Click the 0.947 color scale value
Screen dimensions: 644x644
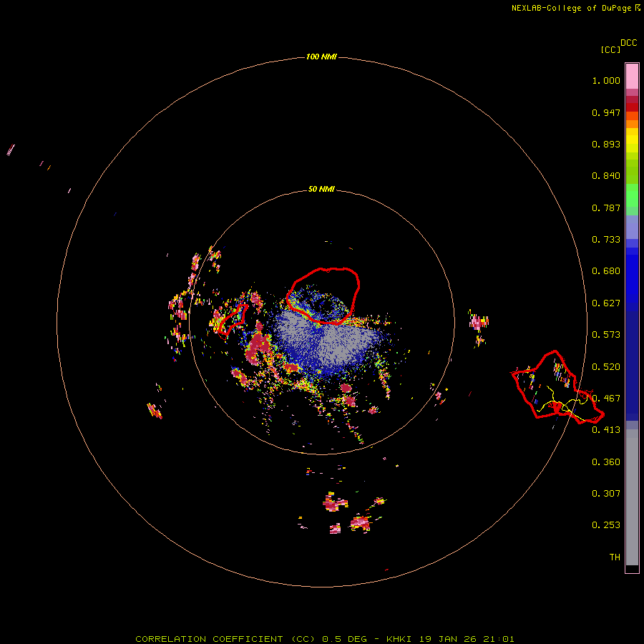point(606,112)
